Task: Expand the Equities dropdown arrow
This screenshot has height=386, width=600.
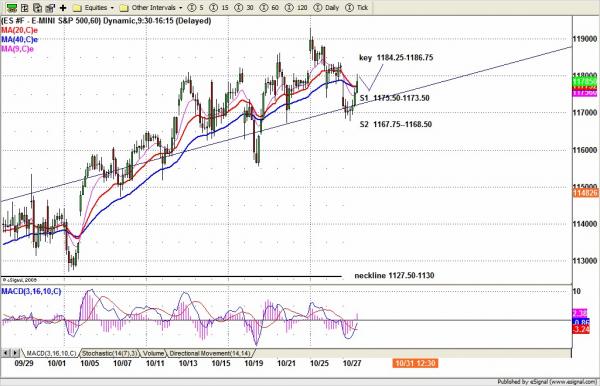Action: [112, 8]
